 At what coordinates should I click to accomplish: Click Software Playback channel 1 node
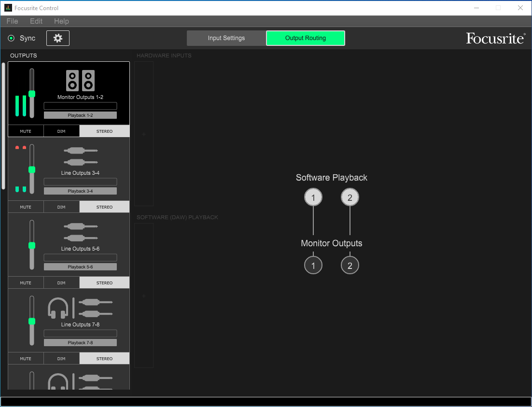313,197
